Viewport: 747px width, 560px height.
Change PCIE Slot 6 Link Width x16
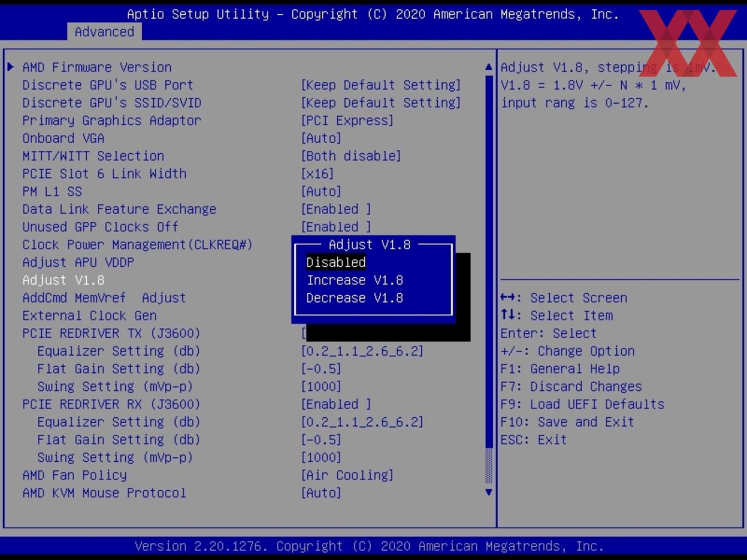(x=317, y=174)
